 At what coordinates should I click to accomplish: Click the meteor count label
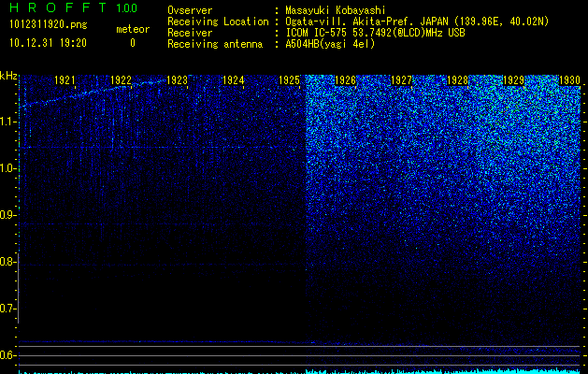click(x=133, y=29)
